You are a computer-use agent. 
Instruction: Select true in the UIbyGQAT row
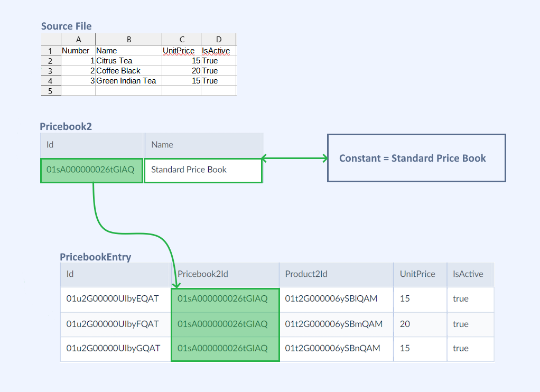tap(471, 349)
